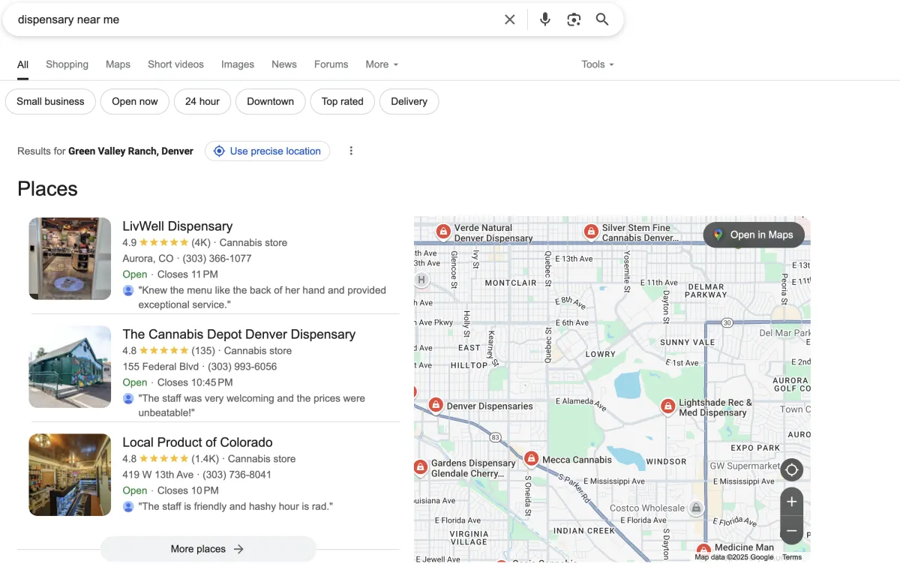Apply the Small business filter chip
The image size is (900, 588).
(50, 101)
